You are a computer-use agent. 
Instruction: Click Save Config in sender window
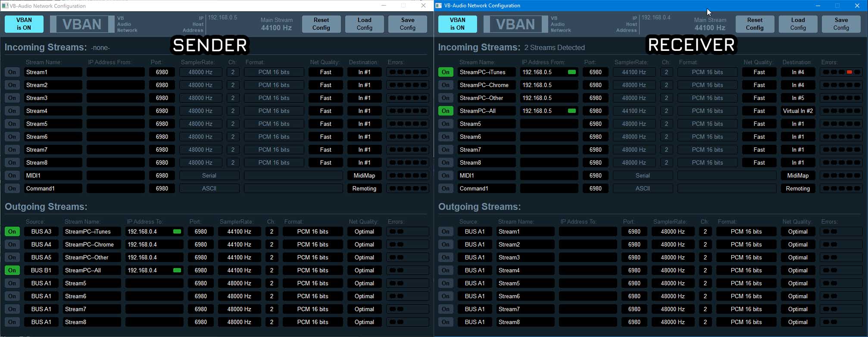(x=408, y=24)
